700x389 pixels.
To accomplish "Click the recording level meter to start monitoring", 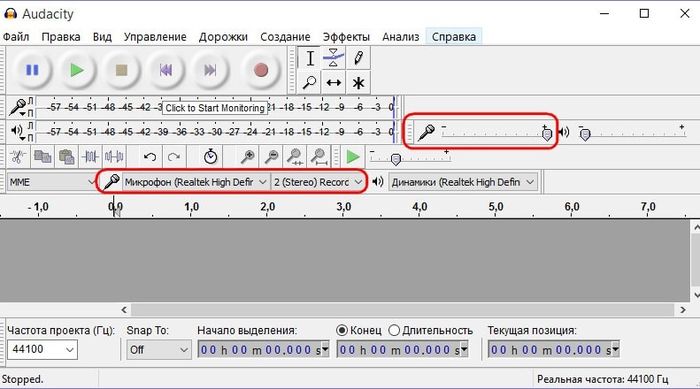I will point(215,108).
